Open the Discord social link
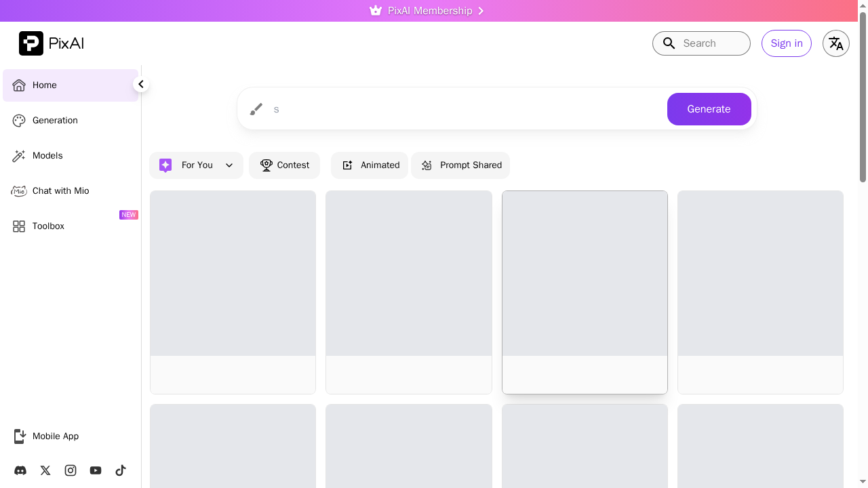The image size is (868, 488). coord(20,470)
